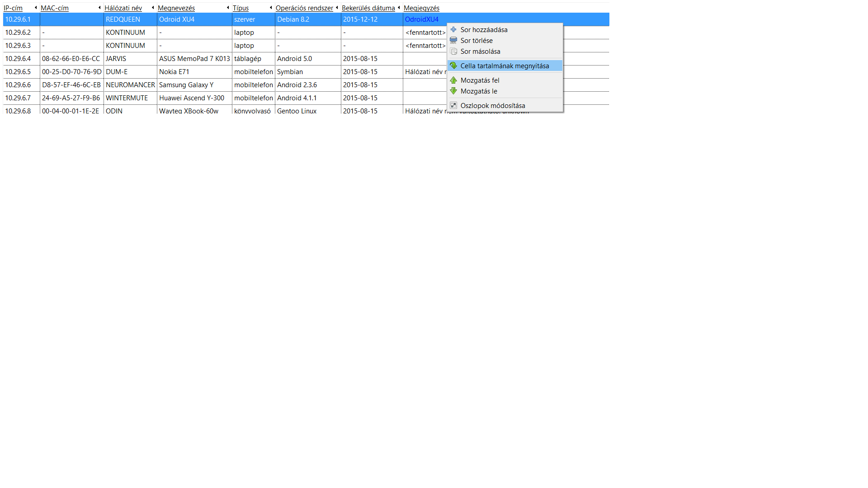Select Cella tartalmának megnyitása menu entry
The image size is (868, 488).
click(505, 66)
